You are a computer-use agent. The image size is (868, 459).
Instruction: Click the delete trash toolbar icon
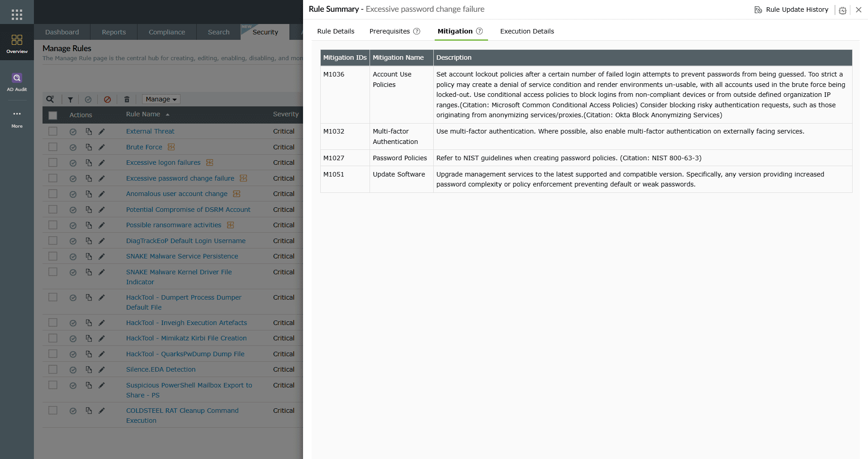pyautogui.click(x=127, y=100)
